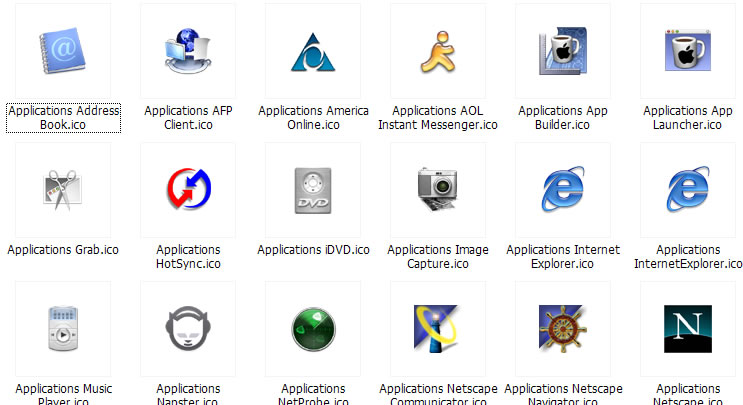The image size is (743, 405).
Task: Click the Music Player device icon
Action: 63,329
